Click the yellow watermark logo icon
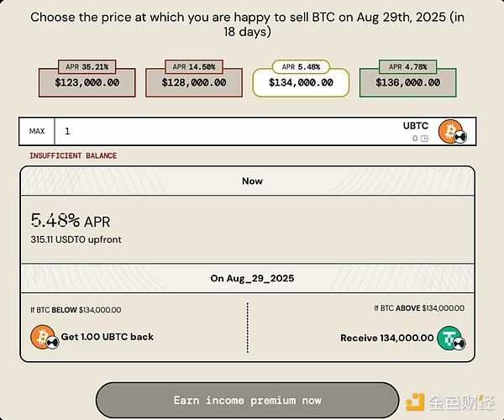Screen dimensions: 504x420 415,402
